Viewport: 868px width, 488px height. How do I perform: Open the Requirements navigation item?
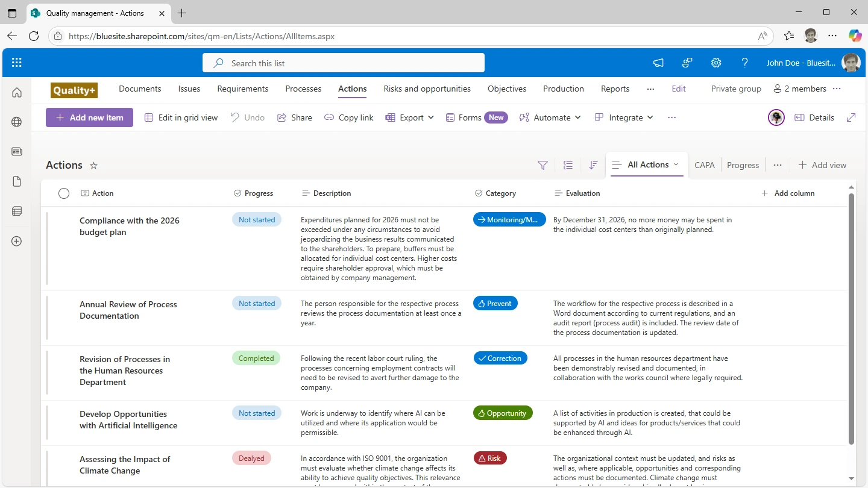[243, 89]
